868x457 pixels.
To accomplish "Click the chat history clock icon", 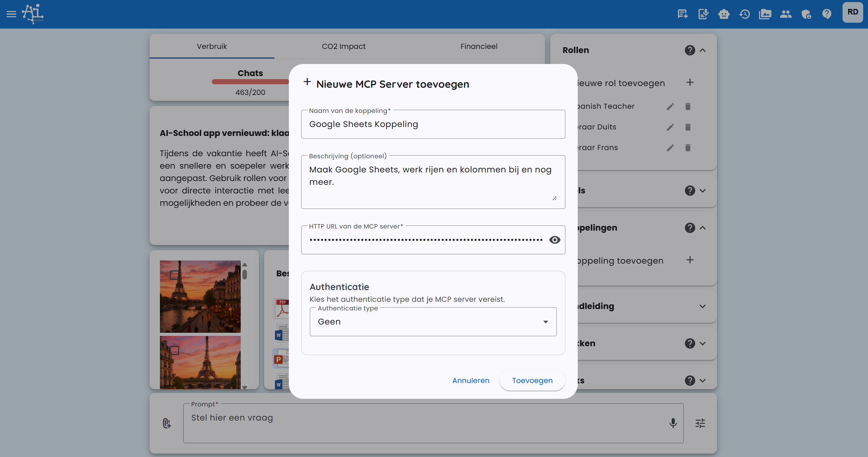I will coord(745,14).
